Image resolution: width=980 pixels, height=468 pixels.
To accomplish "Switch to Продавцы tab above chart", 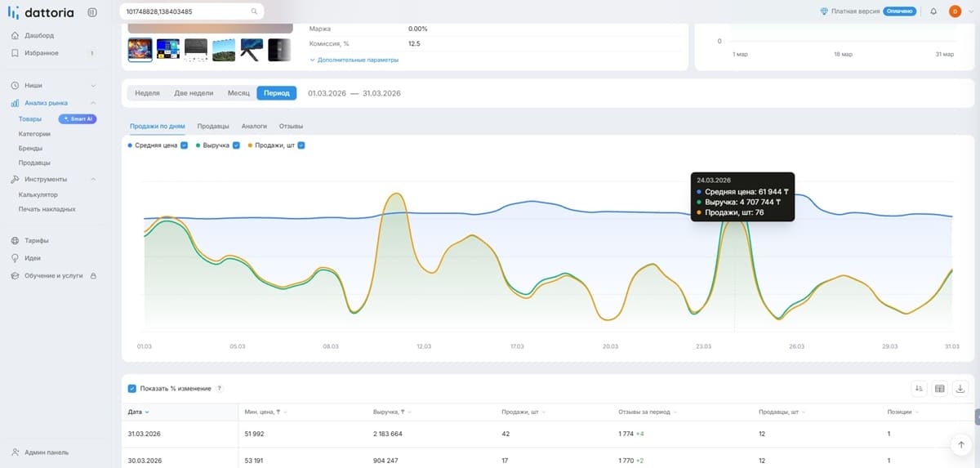I will coord(213,127).
